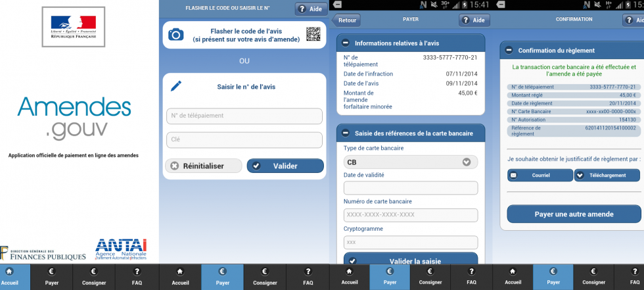The height and width of the screenshot is (290, 644).
Task: Tap the camera icon to scan the notice
Action: 176,35
